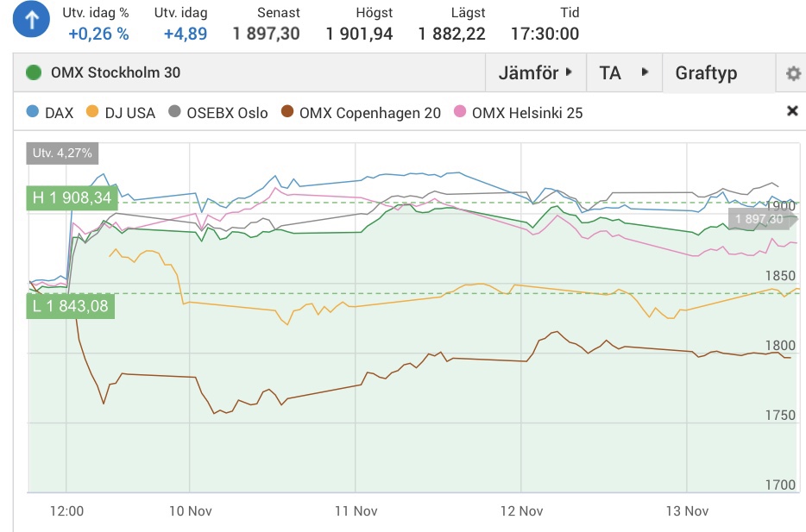806x532 pixels.
Task: Open the TA dropdown menu
Action: pos(623,73)
